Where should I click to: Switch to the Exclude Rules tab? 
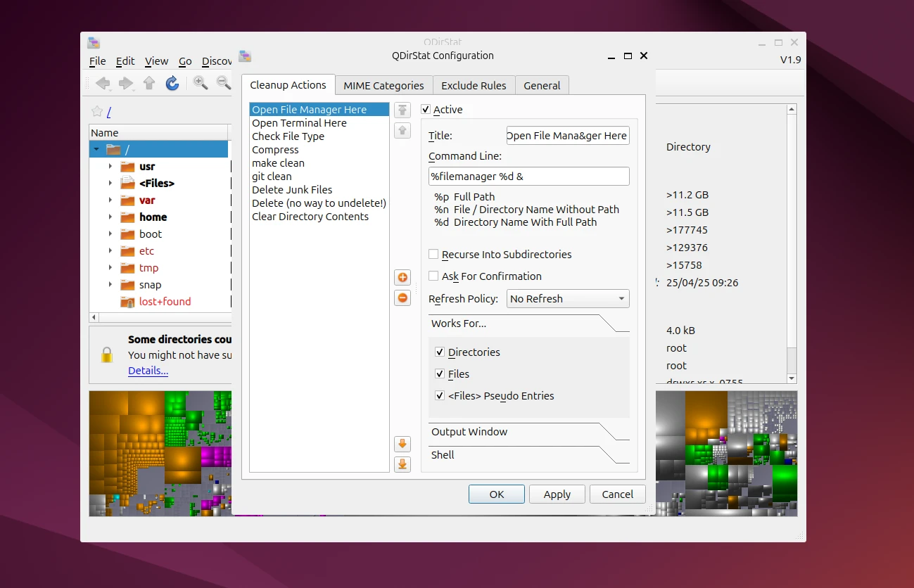pyautogui.click(x=474, y=86)
